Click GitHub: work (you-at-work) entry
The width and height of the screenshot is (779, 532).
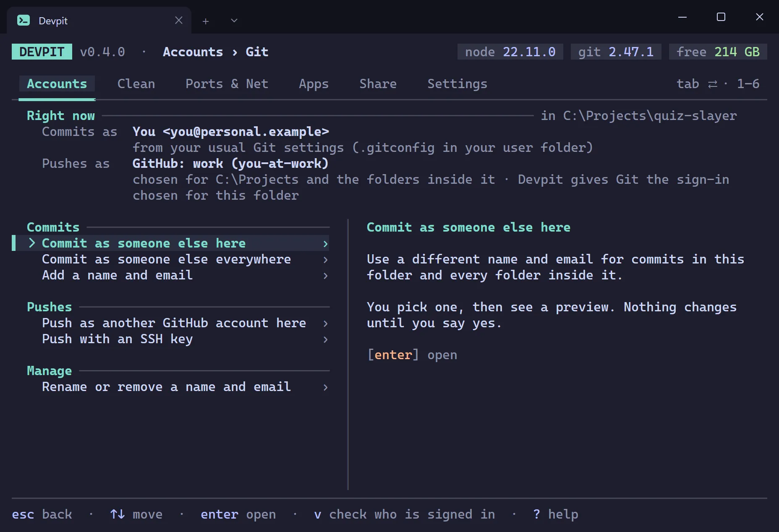click(x=231, y=164)
